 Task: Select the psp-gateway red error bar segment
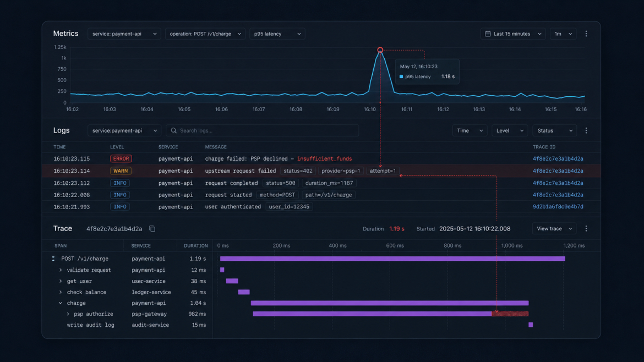[x=510, y=314]
